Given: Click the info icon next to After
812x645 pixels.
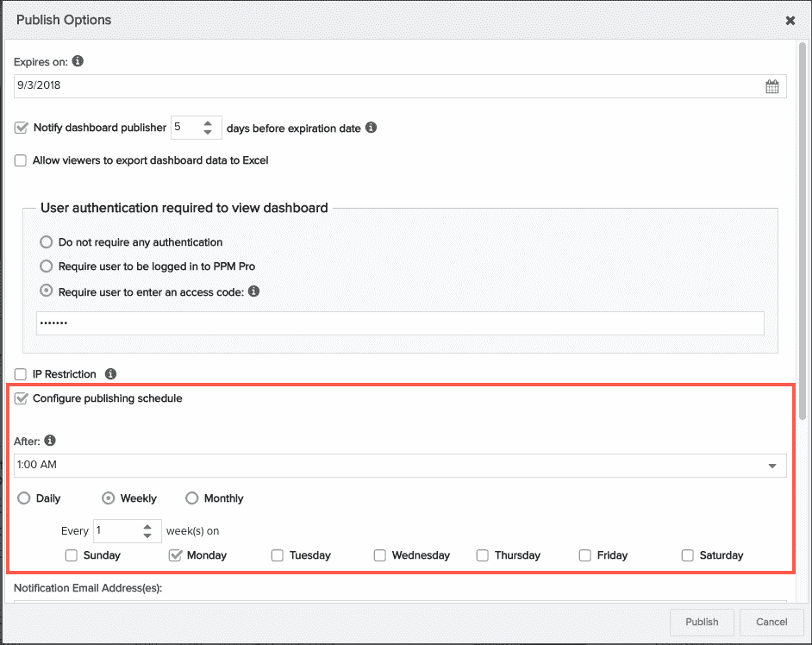Looking at the screenshot, I should 50,441.
